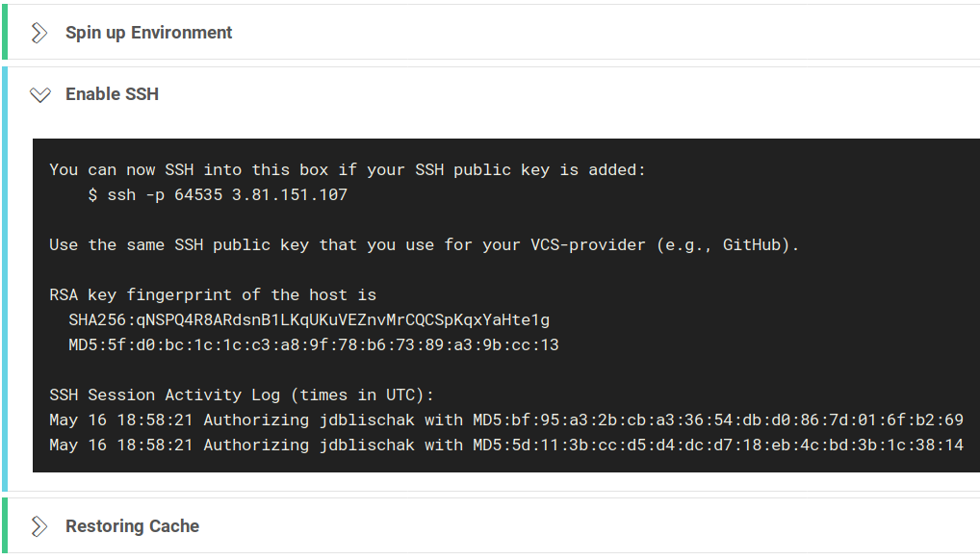Collapse the Enable SSH step chevron

click(x=40, y=95)
